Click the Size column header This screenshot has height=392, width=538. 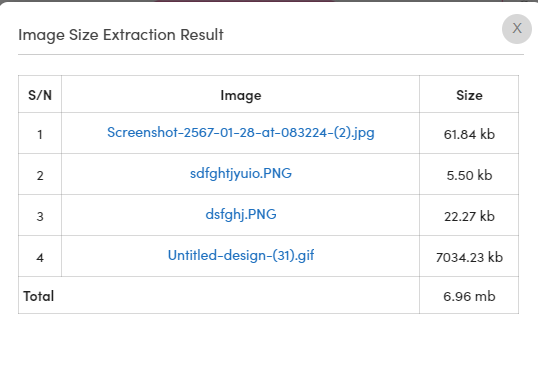469,95
